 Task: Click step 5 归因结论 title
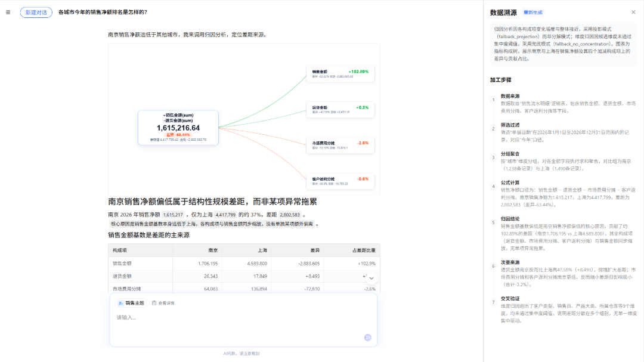[510, 219]
